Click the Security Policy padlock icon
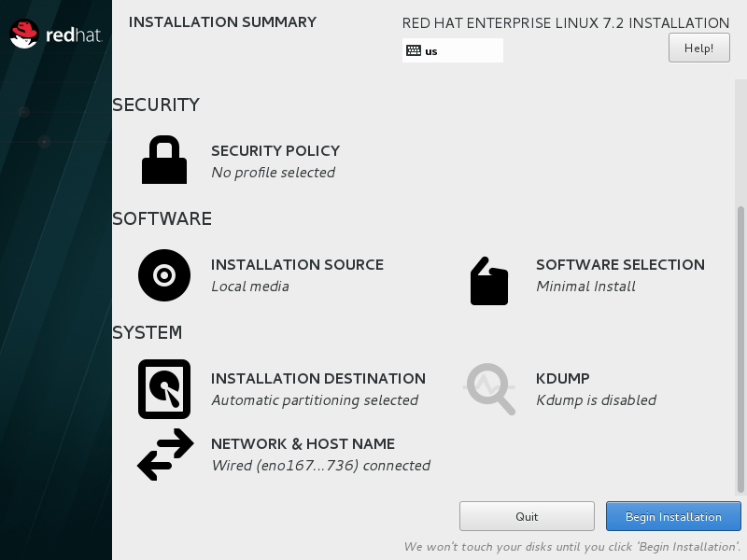This screenshot has width=747, height=560. [x=164, y=160]
